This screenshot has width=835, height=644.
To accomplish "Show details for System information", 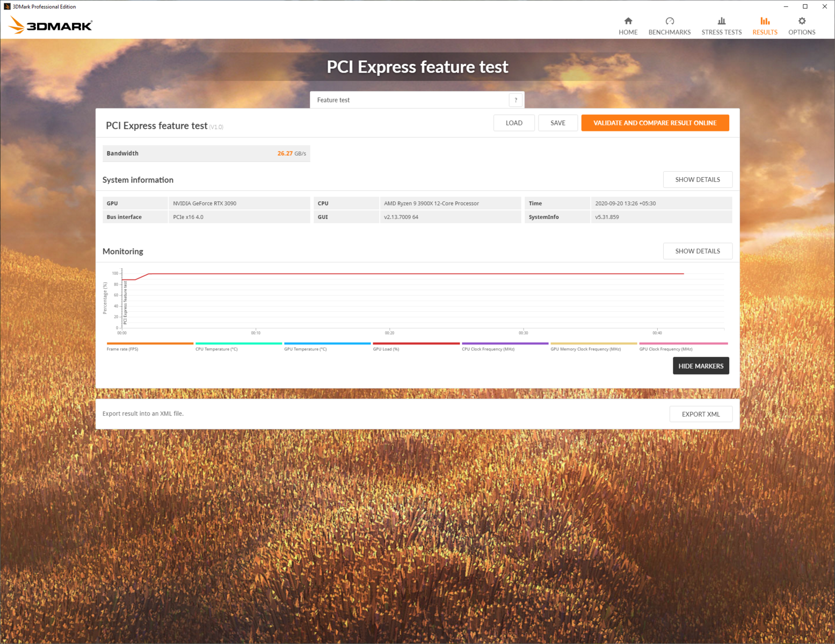I will coord(698,180).
